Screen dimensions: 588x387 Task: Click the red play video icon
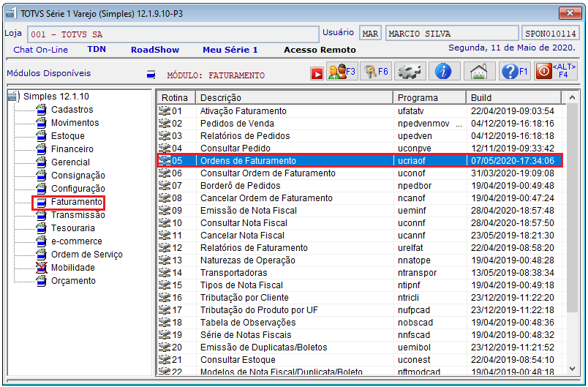click(317, 73)
